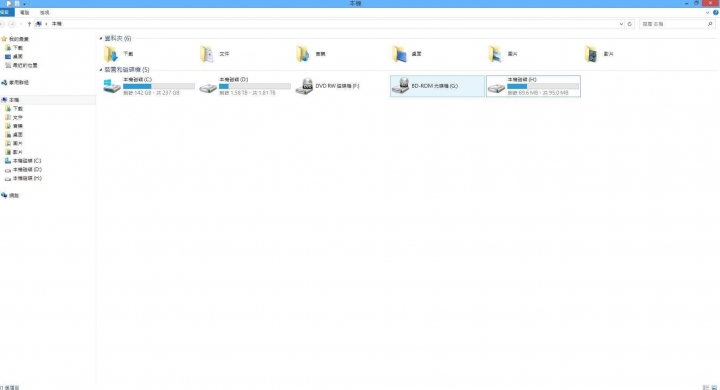Open Help with the question mark icon
720x390 pixels.
tap(715, 13)
